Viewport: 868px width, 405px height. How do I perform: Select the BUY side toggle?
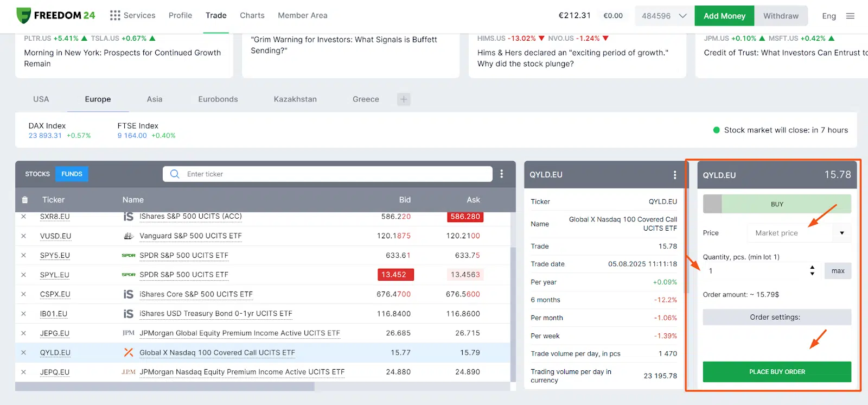coord(786,204)
